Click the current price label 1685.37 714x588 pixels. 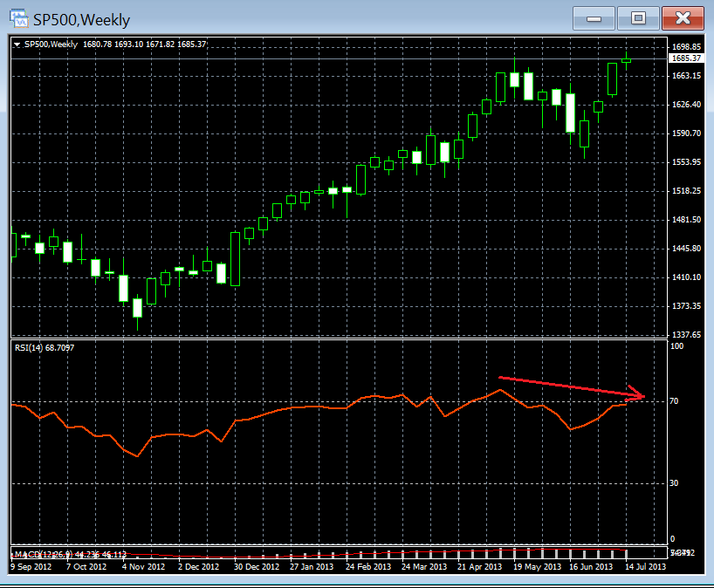(x=685, y=58)
